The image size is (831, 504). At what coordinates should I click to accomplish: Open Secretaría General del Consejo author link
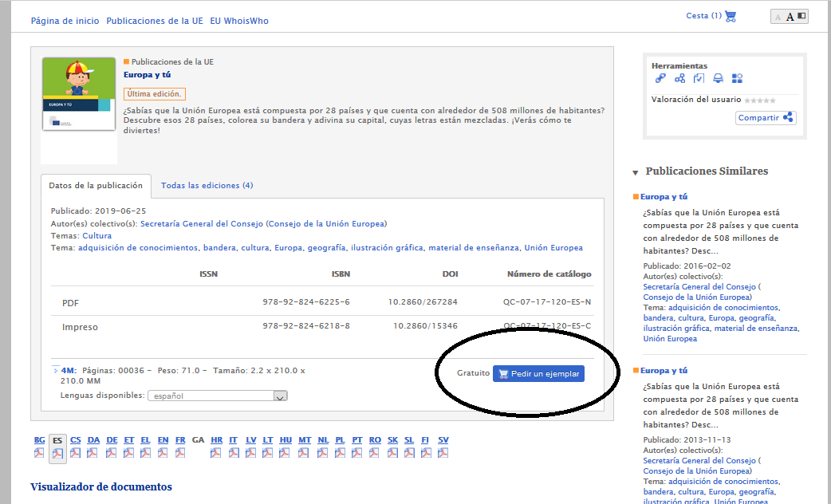pos(202,223)
